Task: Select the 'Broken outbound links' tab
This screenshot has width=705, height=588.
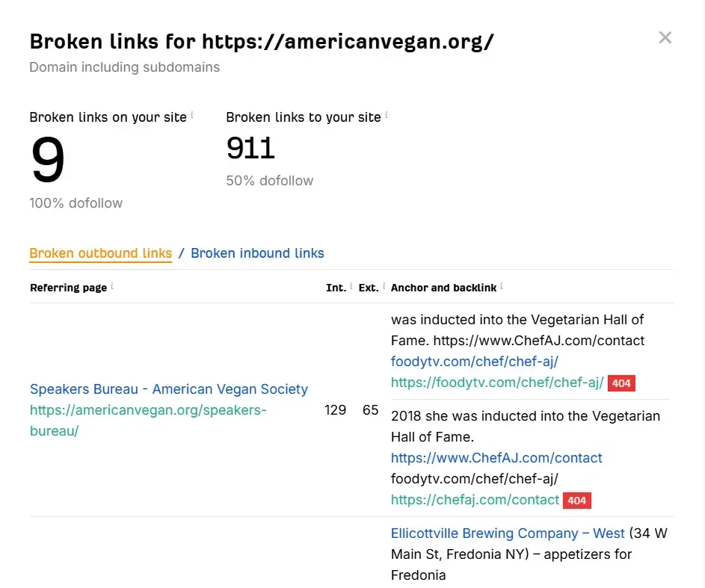Action: 101,253
